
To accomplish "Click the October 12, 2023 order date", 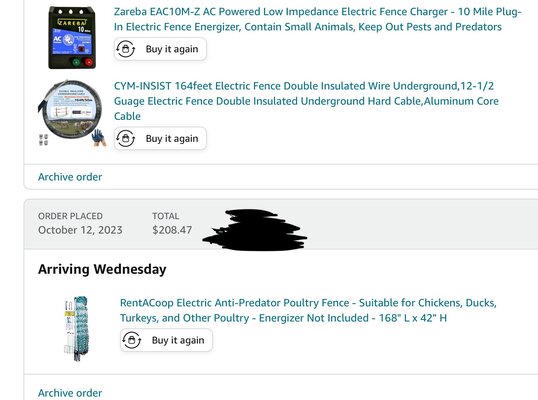I will click(80, 230).
